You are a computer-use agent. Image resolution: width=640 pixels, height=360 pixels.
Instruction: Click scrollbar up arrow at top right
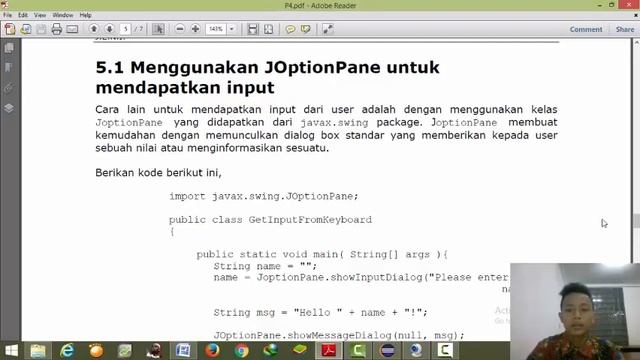(636, 42)
